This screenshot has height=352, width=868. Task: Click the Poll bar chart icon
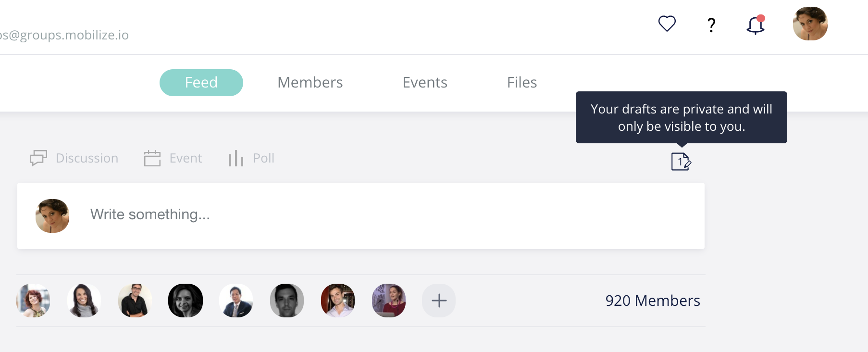pos(236,158)
